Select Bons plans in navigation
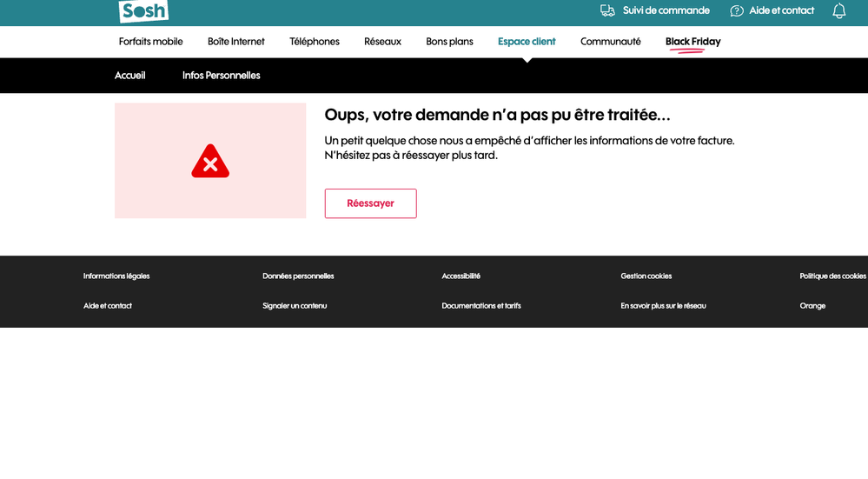This screenshot has height=479, width=868. (449, 42)
